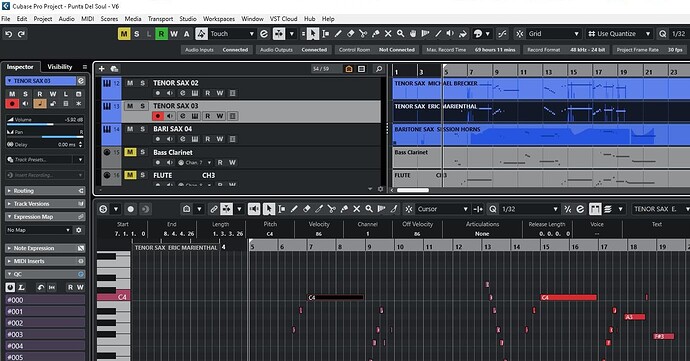Open the Use Quantize dropdown
The height and width of the screenshot is (361, 690).
[x=619, y=34]
